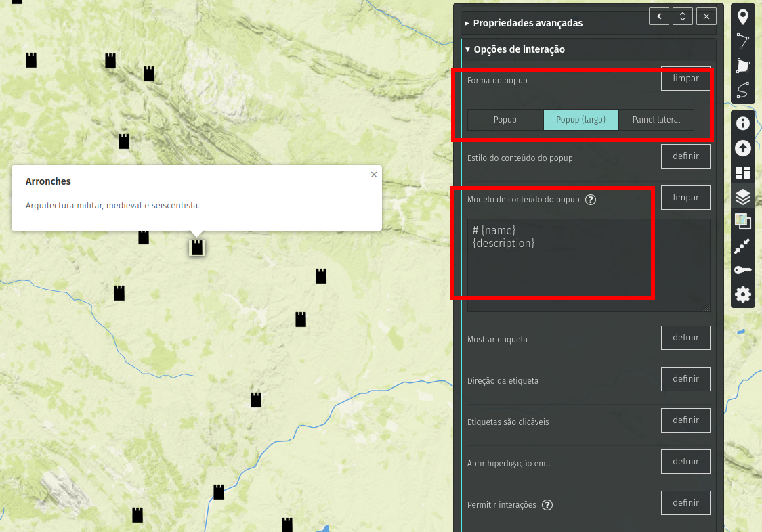Open the manage layers icon
762x532 pixels.
pyautogui.click(x=742, y=196)
